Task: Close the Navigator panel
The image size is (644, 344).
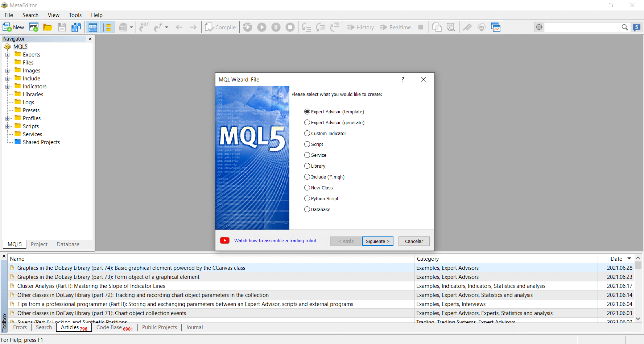Action: [90, 39]
